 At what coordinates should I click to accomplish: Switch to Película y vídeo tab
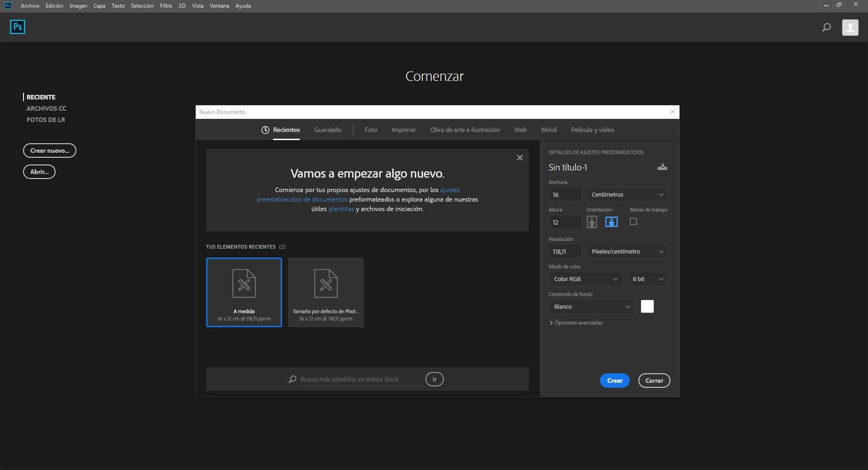click(x=593, y=130)
